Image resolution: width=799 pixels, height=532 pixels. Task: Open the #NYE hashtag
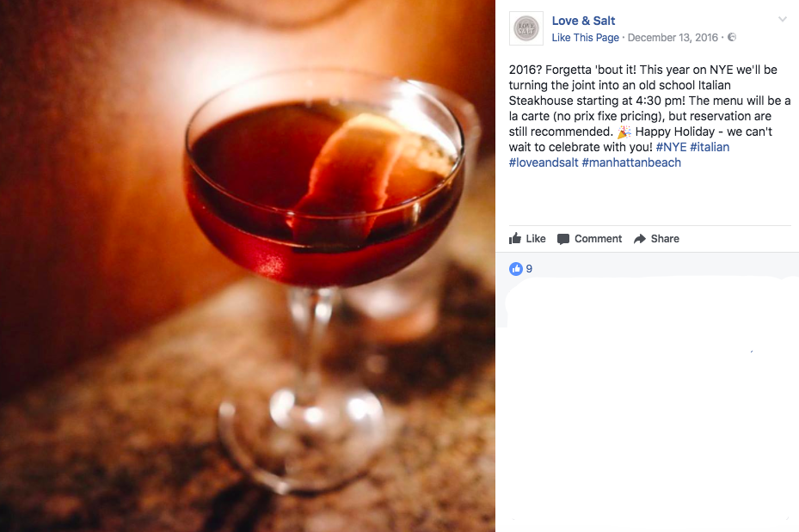pos(671,147)
